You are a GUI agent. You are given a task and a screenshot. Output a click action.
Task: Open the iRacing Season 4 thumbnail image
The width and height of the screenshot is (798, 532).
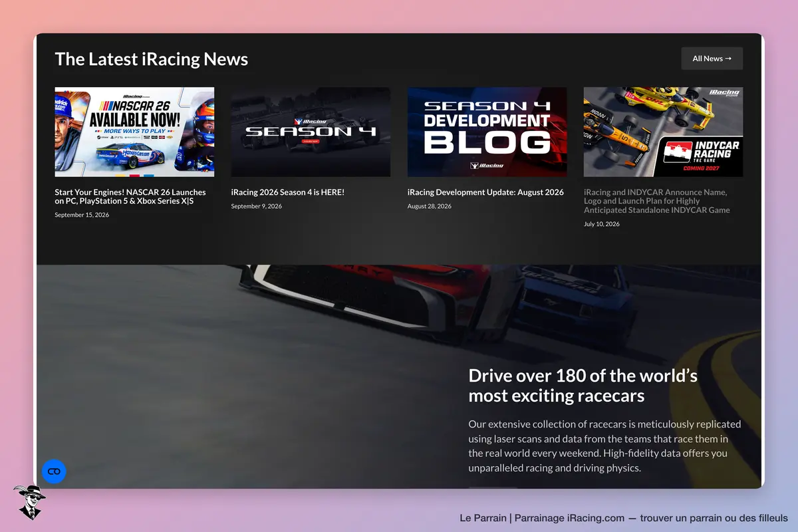pos(311,132)
